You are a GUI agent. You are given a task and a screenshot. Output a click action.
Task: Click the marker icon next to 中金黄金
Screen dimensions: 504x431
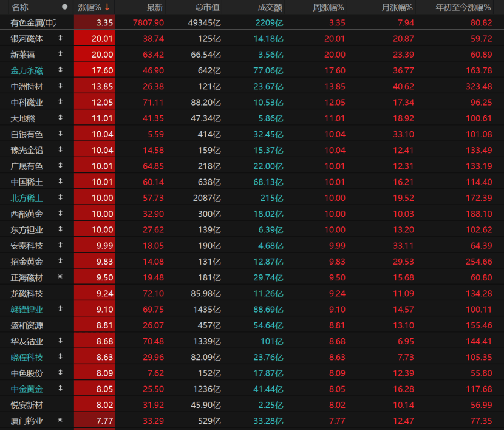[x=60, y=389]
